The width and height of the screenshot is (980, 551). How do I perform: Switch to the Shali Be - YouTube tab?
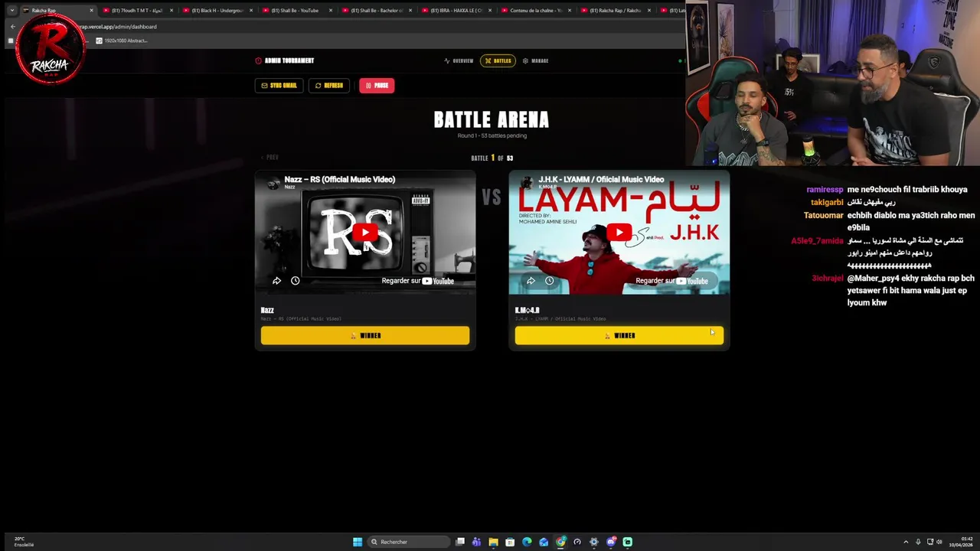coord(297,11)
